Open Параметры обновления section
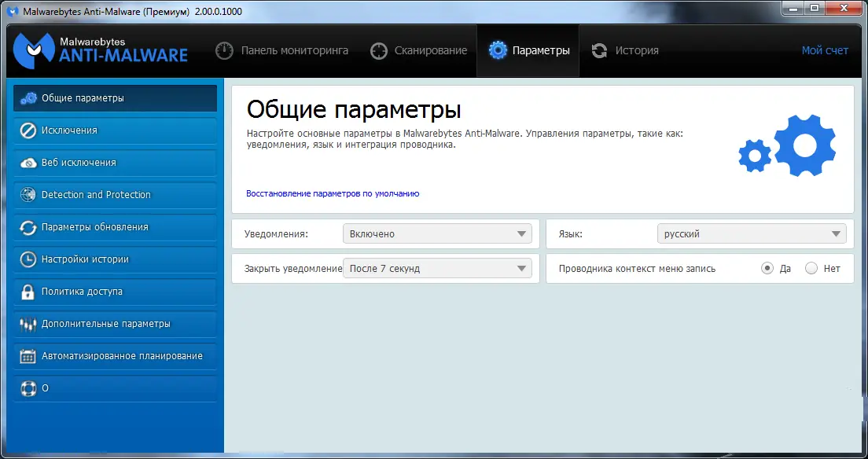This screenshot has height=459, width=868. point(115,227)
